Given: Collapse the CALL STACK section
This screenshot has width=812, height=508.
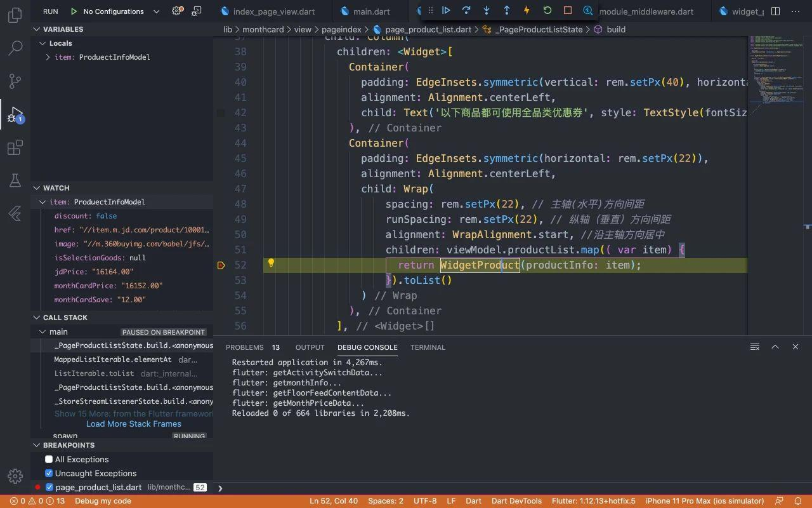Looking at the screenshot, I should click(x=65, y=317).
